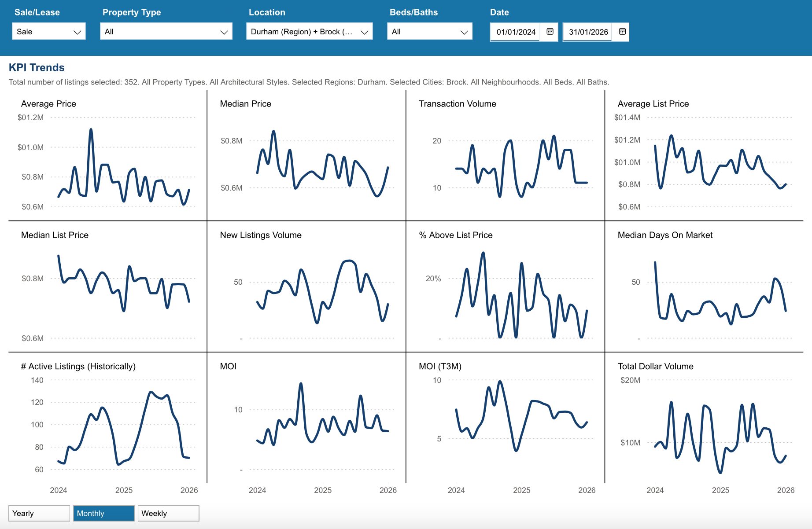Open the Property Type dropdown
The width and height of the screenshot is (812, 529).
(166, 32)
